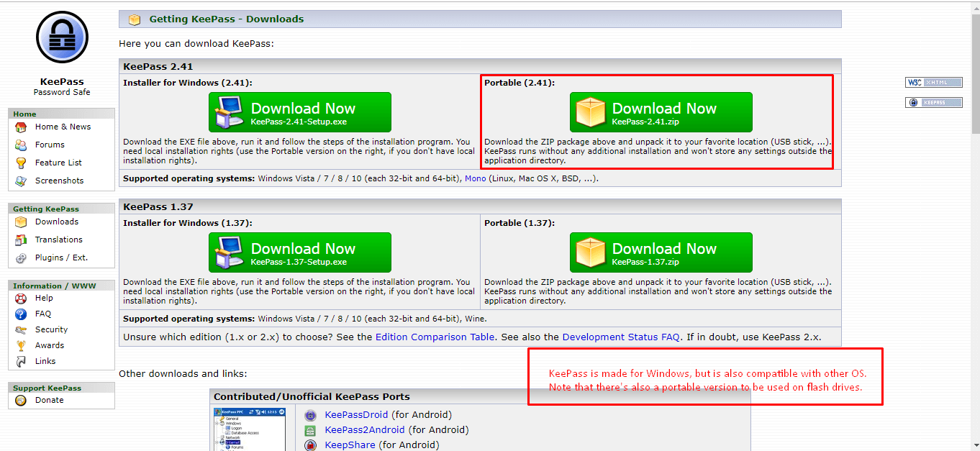
Task: Download portable KeePass-2.41.zip
Action: [661, 112]
